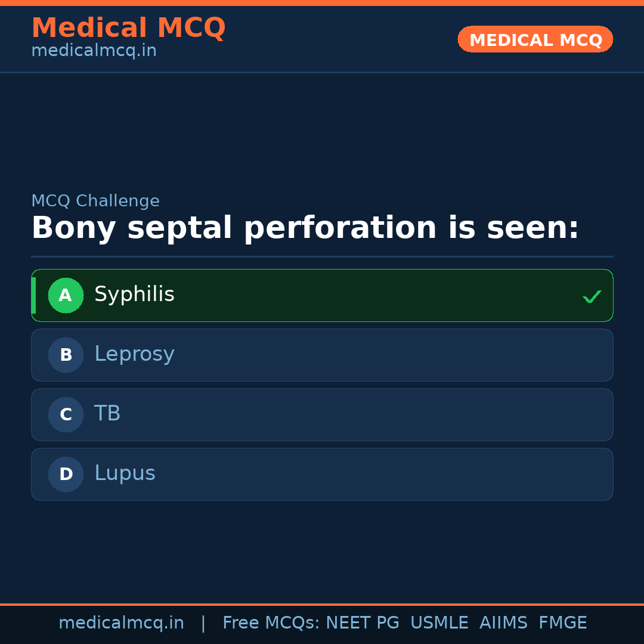The image size is (644, 644).
Task: Click USMLE in the footer
Action: [439, 623]
